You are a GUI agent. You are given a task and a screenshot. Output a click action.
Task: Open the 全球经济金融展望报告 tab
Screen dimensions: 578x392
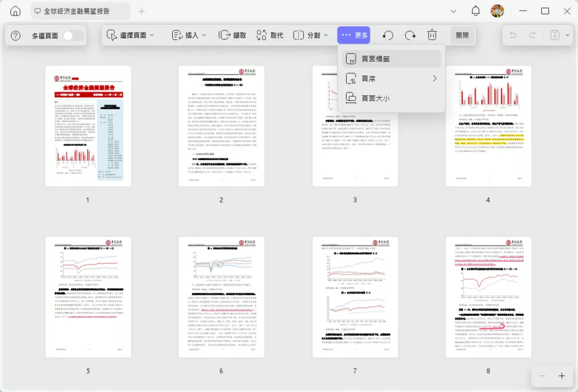(80, 11)
